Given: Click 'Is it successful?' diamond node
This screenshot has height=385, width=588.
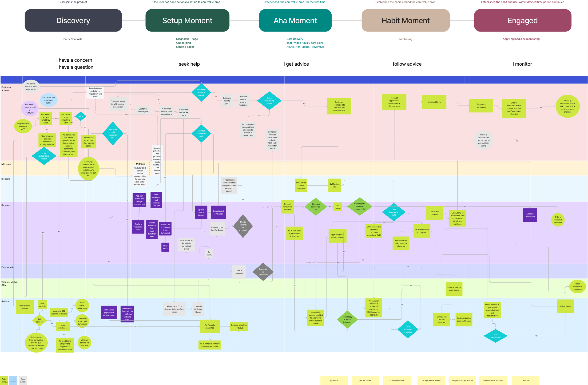Looking at the screenshot, I should pyautogui.click(x=495, y=336).
